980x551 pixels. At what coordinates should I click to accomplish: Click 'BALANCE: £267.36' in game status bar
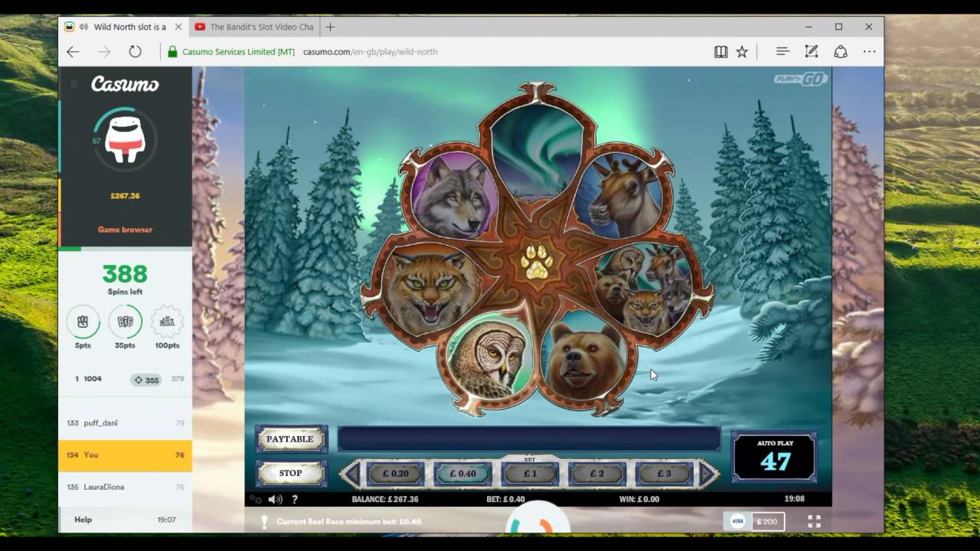(385, 499)
